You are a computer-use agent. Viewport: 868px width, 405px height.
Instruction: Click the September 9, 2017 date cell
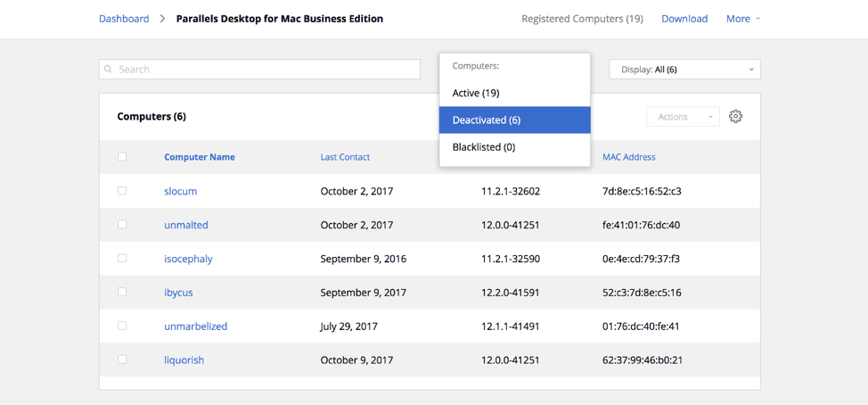(x=363, y=293)
